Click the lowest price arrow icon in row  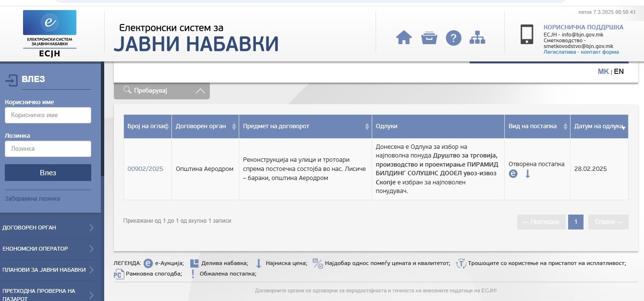click(527, 174)
